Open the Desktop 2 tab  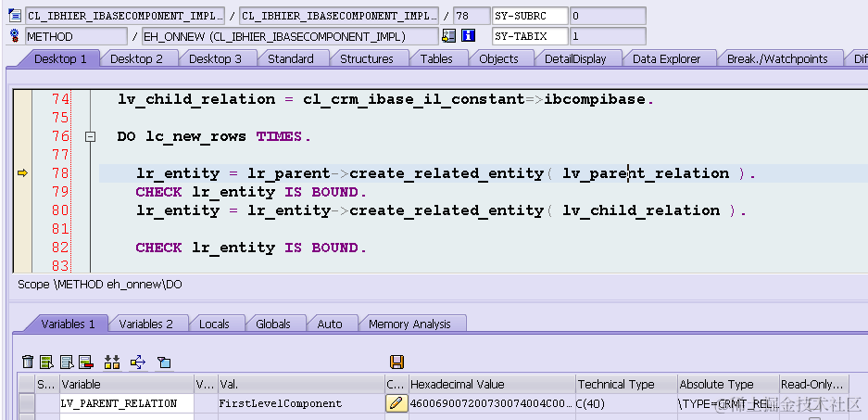tap(136, 58)
